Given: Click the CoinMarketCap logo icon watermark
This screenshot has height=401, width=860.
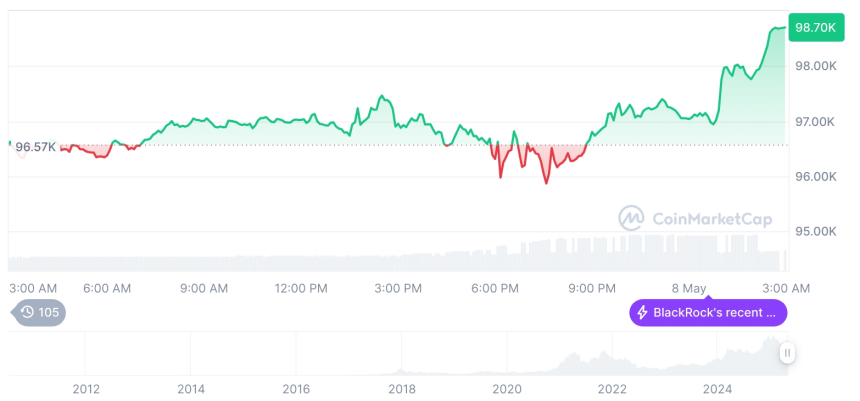Looking at the screenshot, I should point(631,218).
